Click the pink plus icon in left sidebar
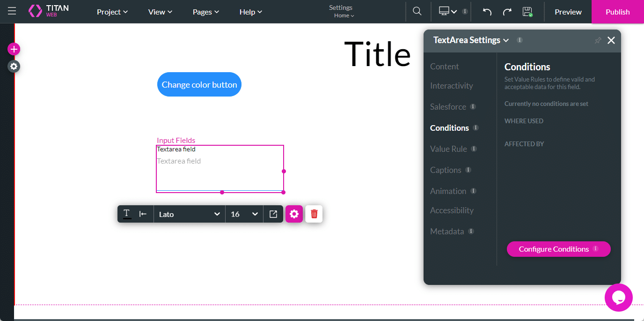 pyautogui.click(x=14, y=49)
